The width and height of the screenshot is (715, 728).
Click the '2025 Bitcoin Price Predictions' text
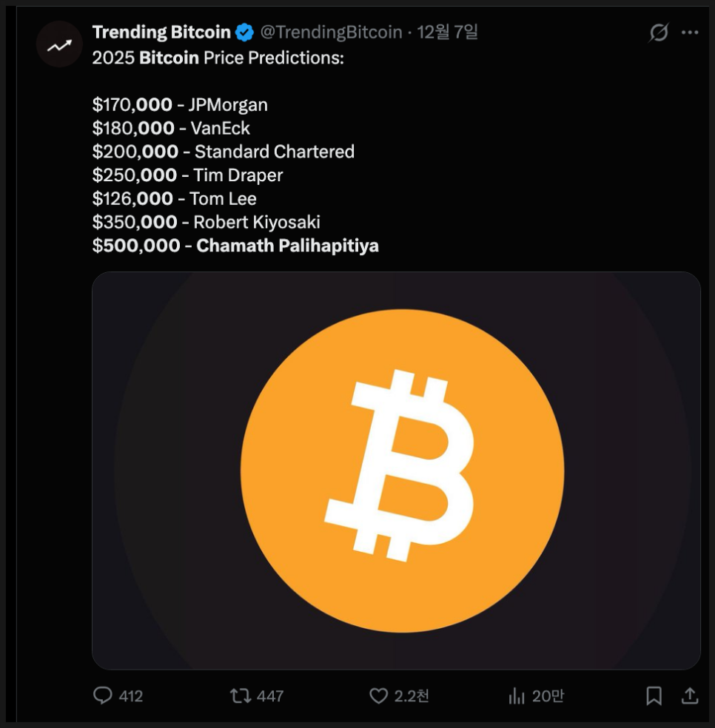(218, 58)
